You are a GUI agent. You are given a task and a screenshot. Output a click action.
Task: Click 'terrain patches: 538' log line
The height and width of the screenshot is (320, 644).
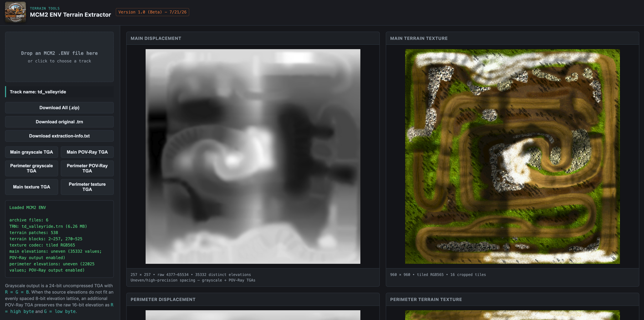tap(34, 233)
